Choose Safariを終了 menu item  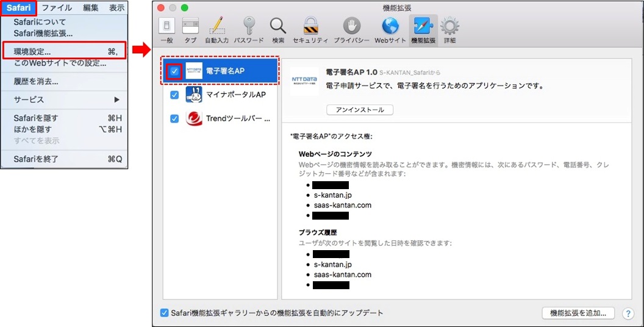(64, 159)
